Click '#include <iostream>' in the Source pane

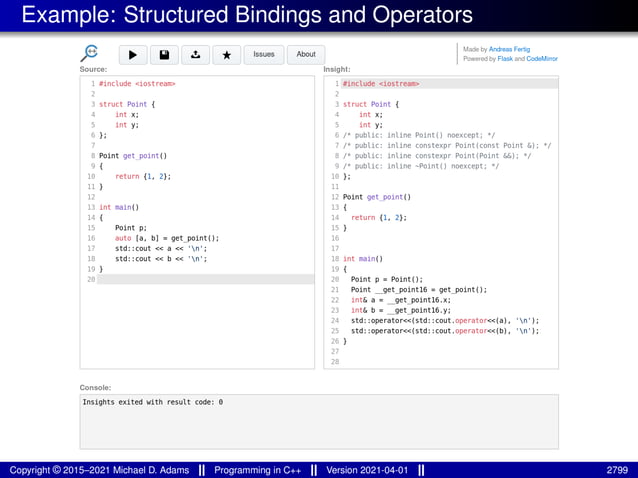(x=137, y=83)
